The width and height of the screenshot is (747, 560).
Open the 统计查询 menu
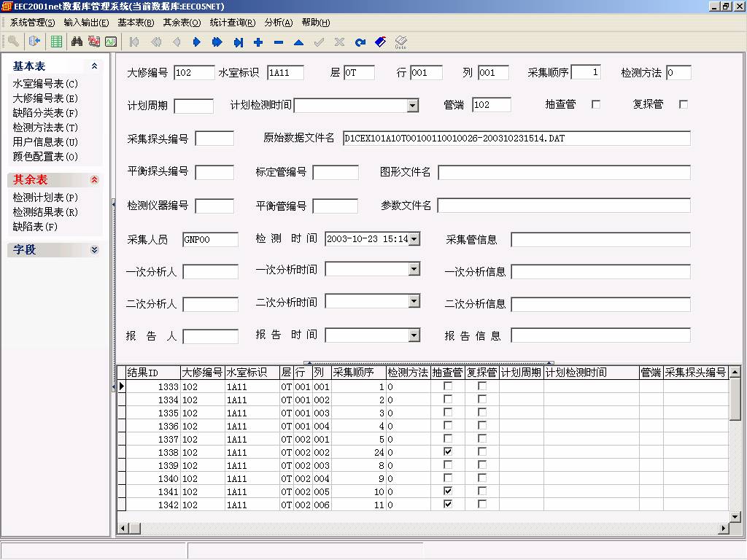point(232,23)
